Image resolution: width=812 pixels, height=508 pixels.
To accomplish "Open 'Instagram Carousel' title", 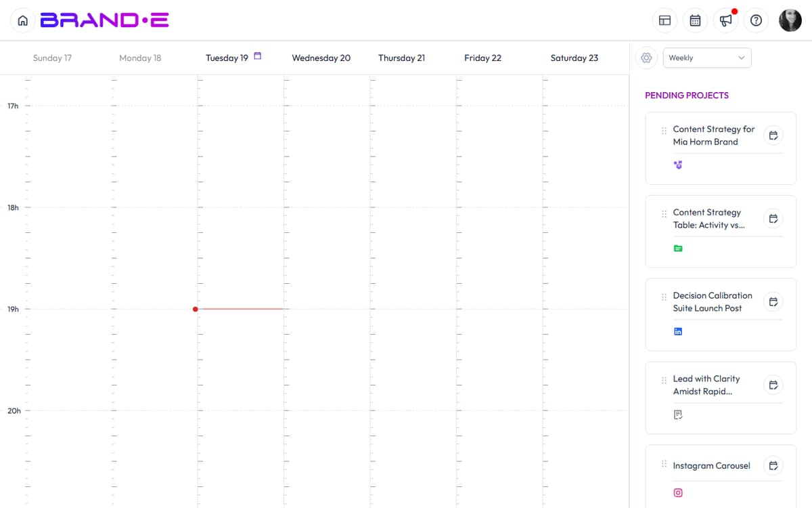I will pyautogui.click(x=711, y=466).
